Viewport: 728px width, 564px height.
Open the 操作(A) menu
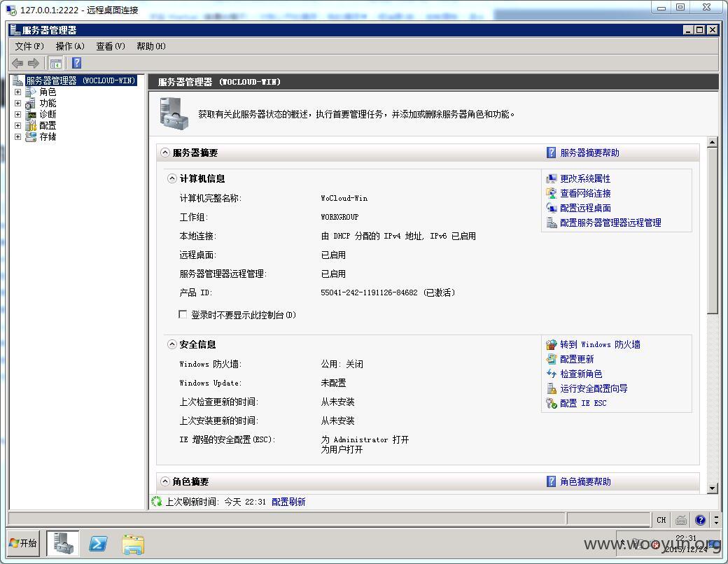(x=70, y=46)
